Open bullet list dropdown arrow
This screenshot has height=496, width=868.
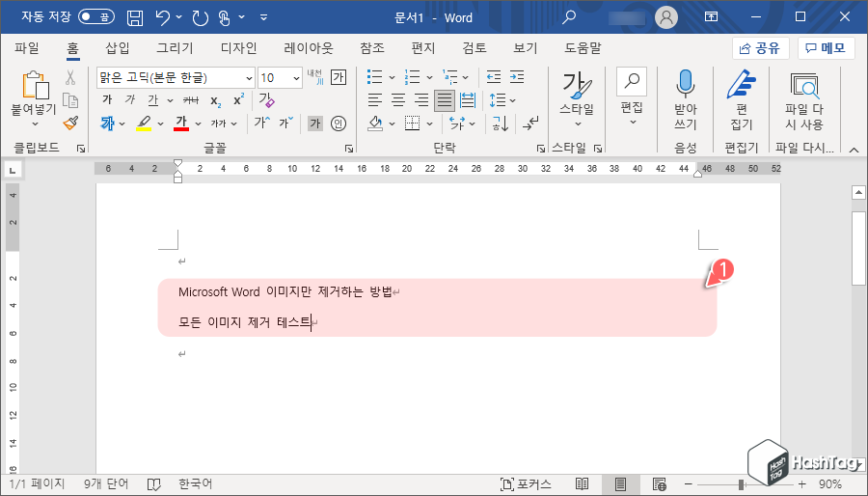392,77
